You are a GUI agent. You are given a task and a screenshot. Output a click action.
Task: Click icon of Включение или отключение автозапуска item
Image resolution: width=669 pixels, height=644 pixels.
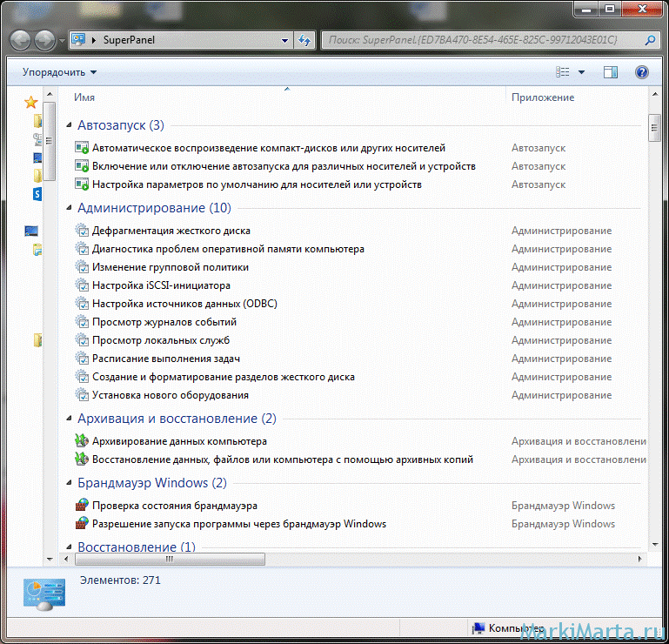coord(82,166)
